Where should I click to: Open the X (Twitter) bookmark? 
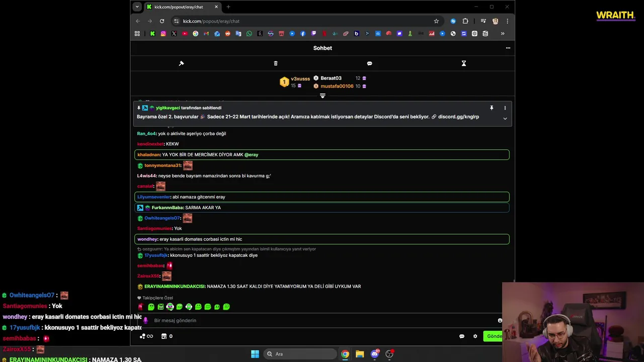(x=174, y=34)
